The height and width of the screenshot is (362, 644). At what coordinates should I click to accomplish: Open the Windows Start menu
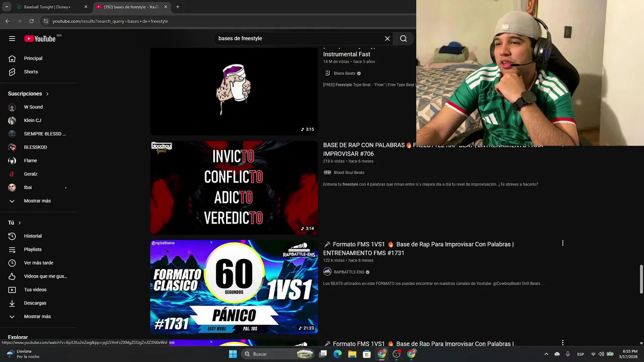233,354
